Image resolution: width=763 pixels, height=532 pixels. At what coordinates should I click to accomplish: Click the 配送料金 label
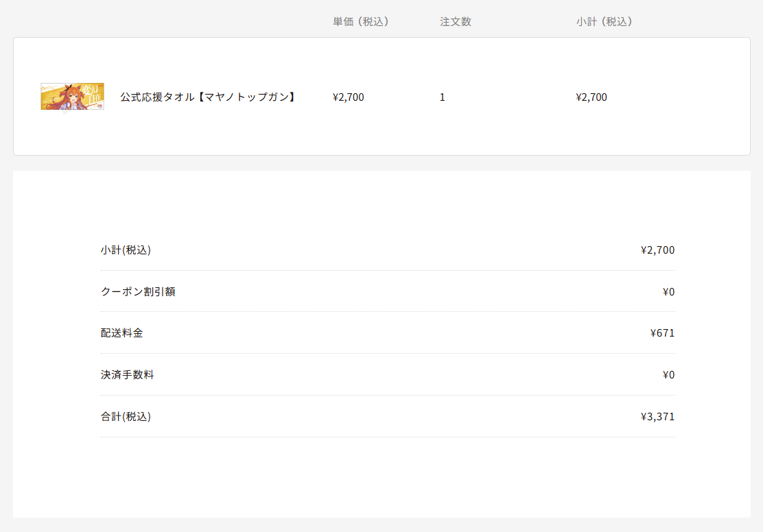click(x=121, y=333)
